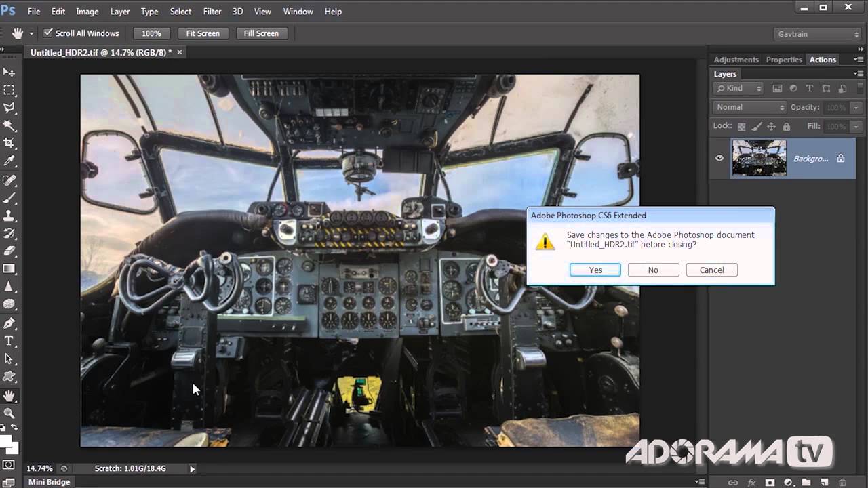Toggle lock image pixels brush icon
This screenshot has width=868, height=488.
pos(756,127)
